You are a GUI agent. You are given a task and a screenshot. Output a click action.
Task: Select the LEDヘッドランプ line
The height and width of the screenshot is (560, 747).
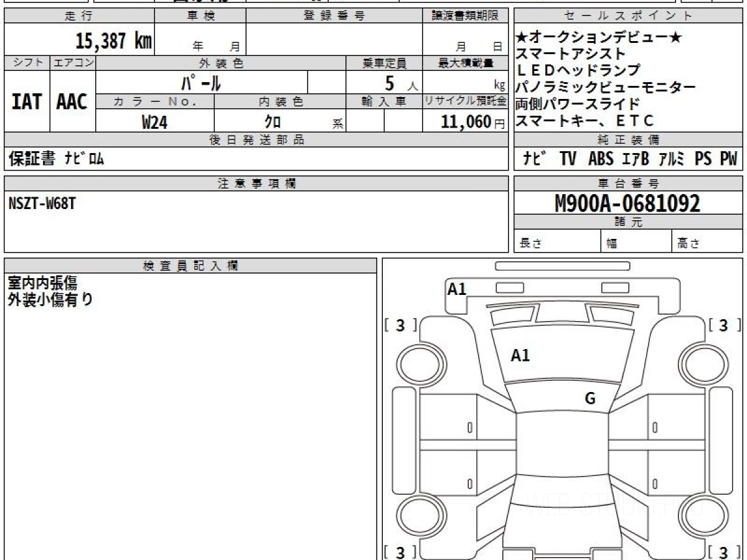[578, 70]
